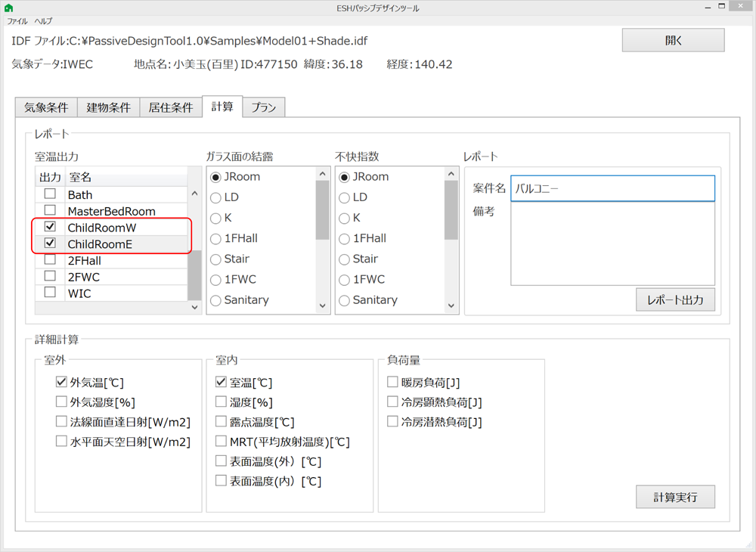Click the green house app icon

pos(8,8)
